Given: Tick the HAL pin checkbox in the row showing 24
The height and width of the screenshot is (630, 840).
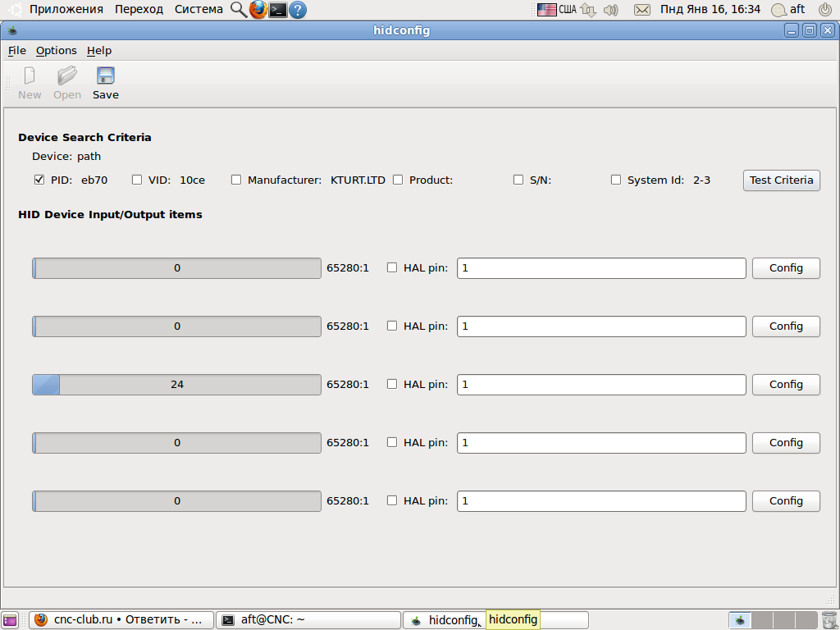Looking at the screenshot, I should pyautogui.click(x=392, y=384).
